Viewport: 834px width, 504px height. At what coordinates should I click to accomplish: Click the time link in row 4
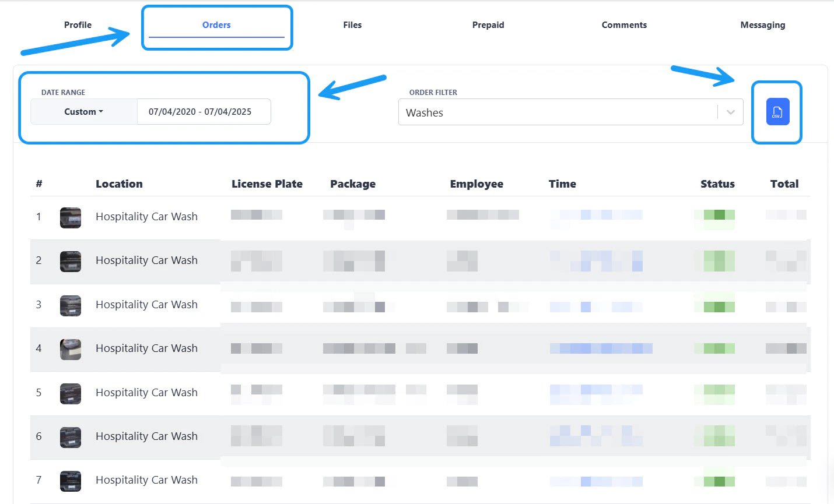[x=601, y=348]
